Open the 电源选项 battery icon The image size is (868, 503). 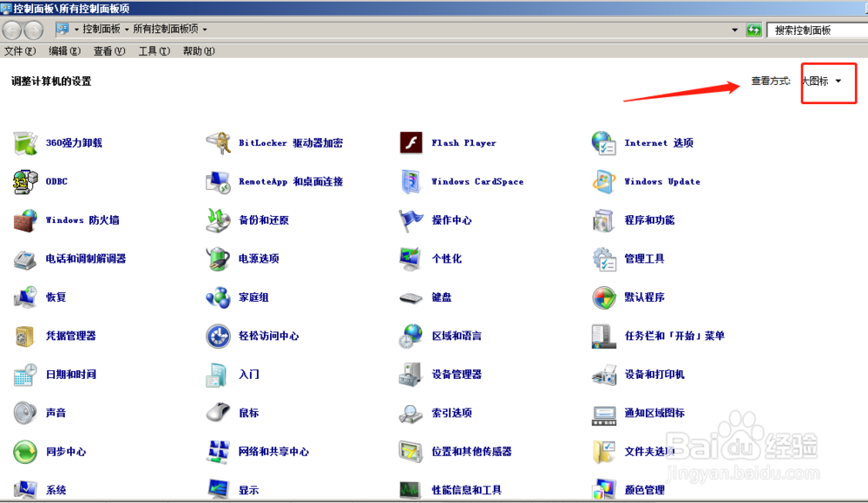[x=218, y=258]
